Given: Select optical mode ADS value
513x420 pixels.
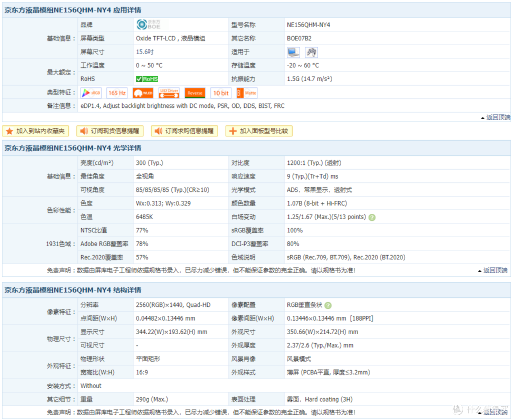Looking at the screenshot, I should coord(320,190).
